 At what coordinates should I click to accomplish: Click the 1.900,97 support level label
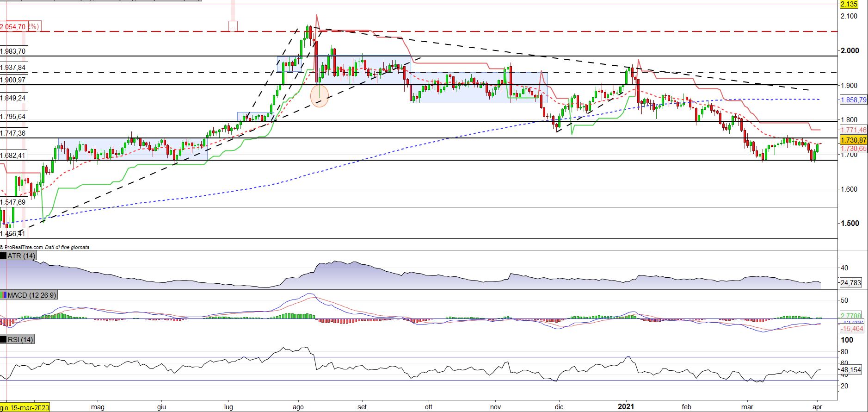(13, 80)
